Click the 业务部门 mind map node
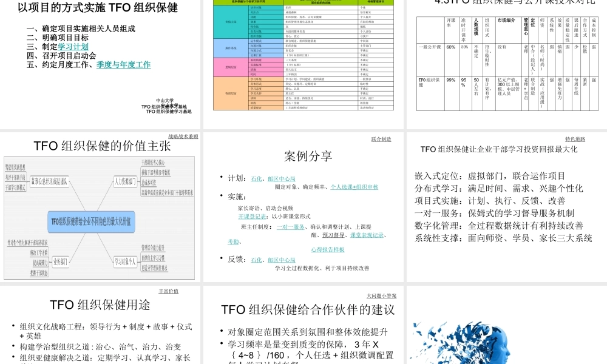 point(60,262)
